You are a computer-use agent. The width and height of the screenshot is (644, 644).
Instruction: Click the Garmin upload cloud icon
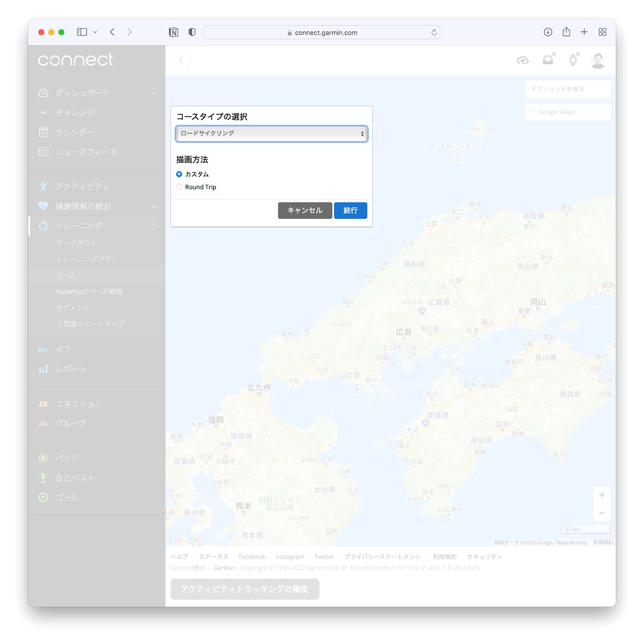(523, 60)
